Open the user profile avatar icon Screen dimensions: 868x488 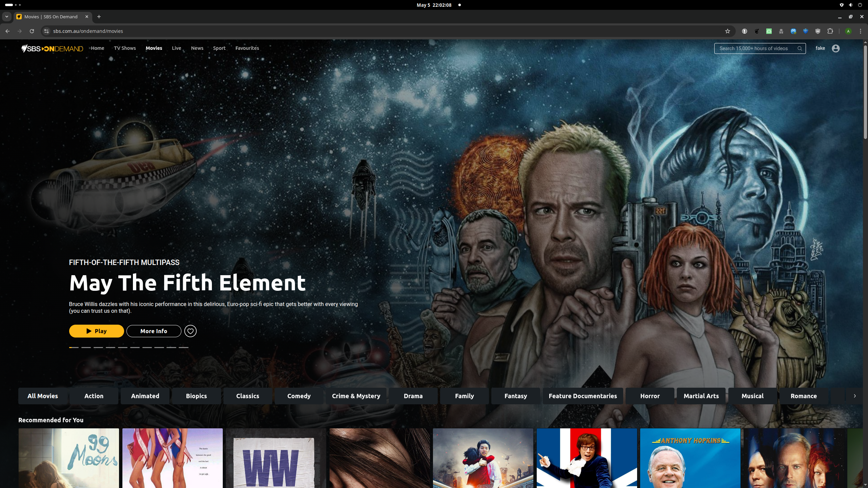(x=836, y=48)
